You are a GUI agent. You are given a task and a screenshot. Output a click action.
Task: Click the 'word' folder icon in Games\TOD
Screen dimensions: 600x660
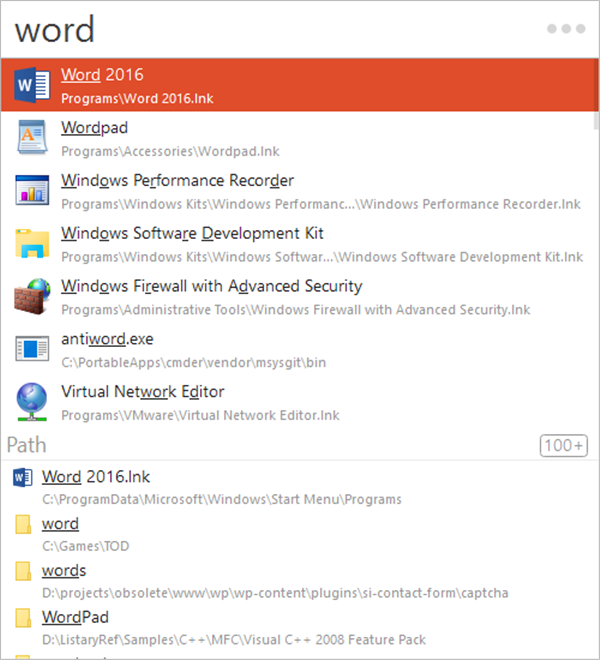tap(22, 524)
